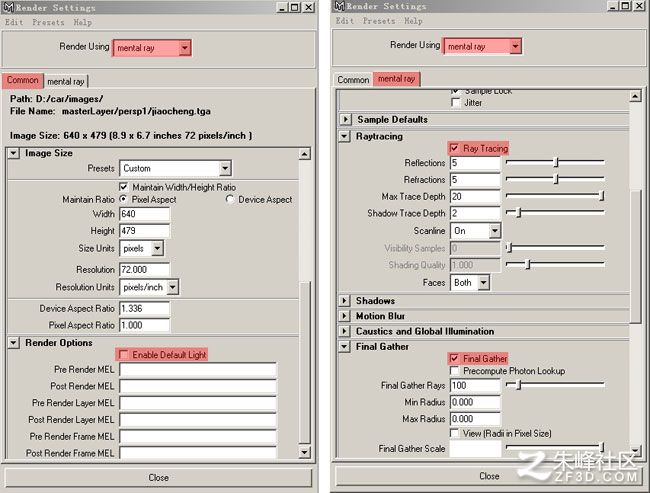Toggle View (Radii in Pixel Size) checkbox
This screenshot has height=493, width=650.
click(454, 433)
